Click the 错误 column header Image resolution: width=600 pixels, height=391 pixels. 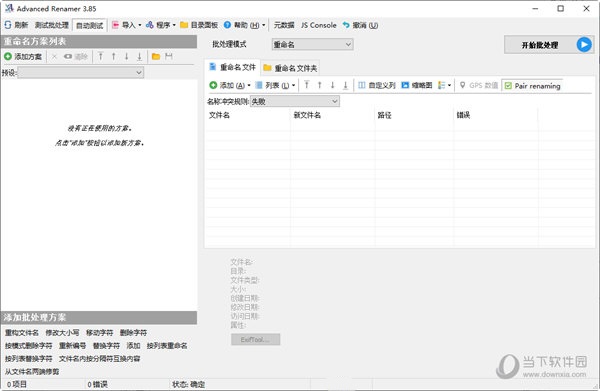(496, 115)
